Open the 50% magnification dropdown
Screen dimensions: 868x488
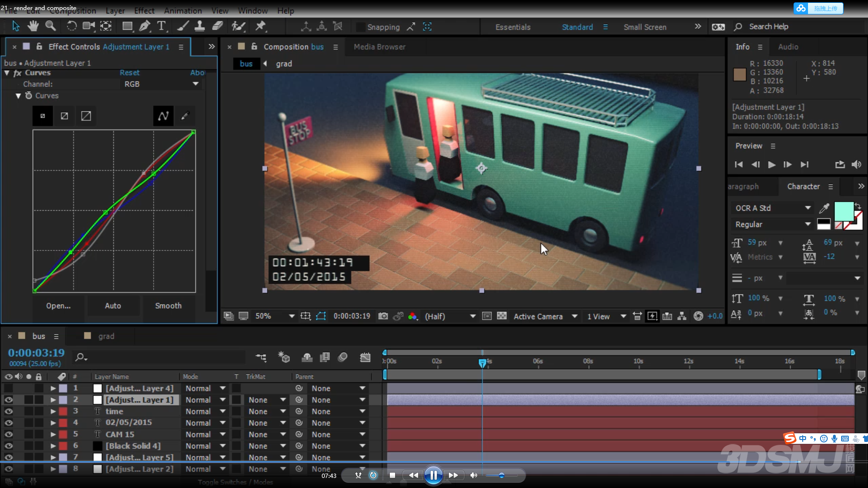(275, 316)
